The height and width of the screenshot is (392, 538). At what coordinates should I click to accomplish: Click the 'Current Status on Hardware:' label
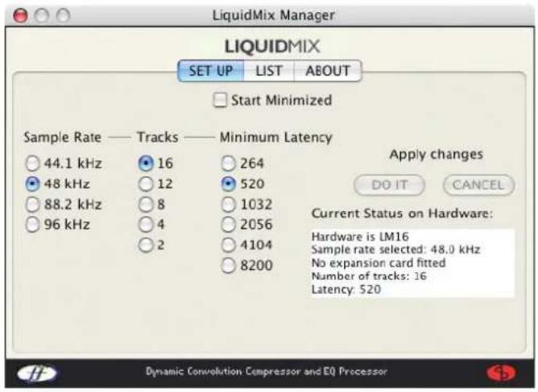pos(402,213)
